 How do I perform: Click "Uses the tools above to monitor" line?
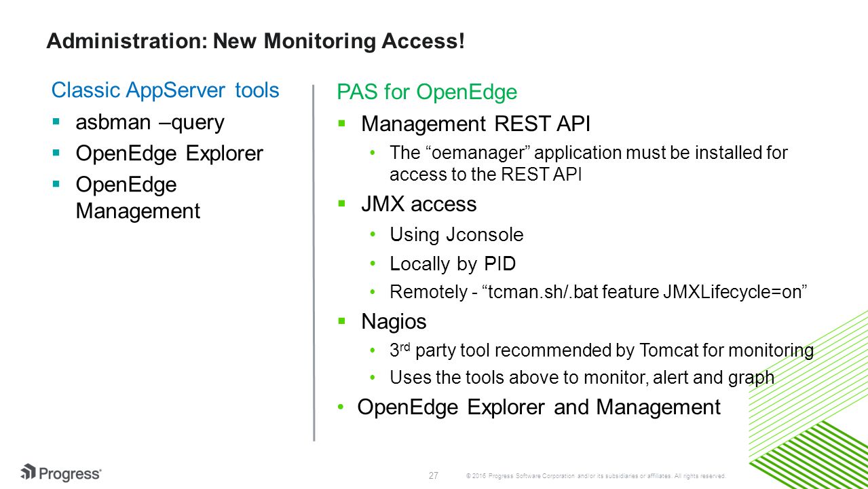pos(582,378)
